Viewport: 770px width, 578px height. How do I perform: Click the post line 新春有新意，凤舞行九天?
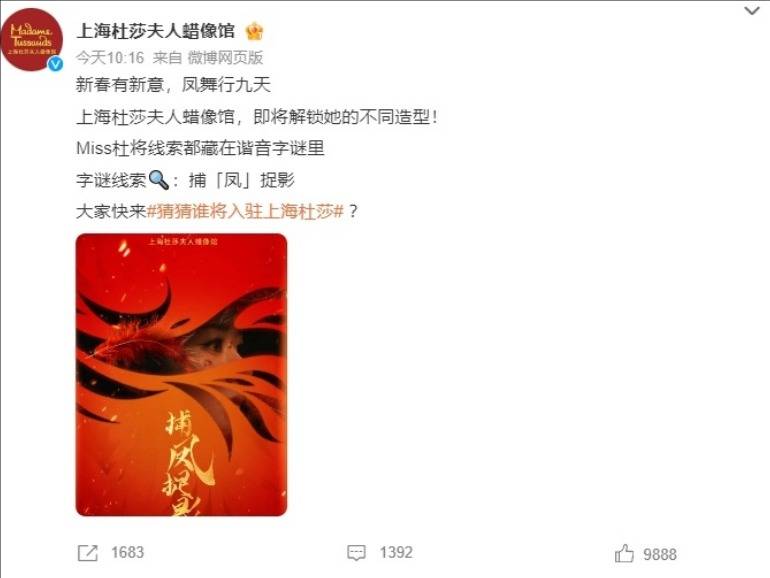pyautogui.click(x=173, y=85)
